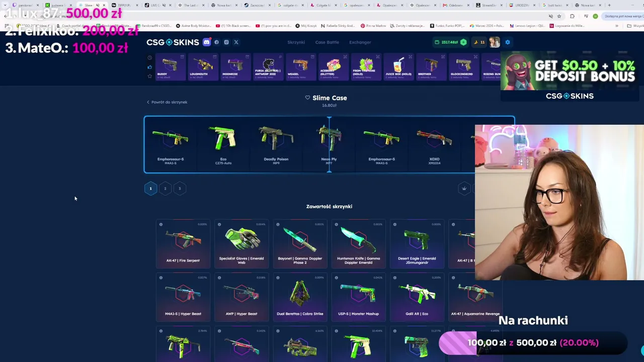Open the Case Battle section
The image size is (644, 362).
(327, 42)
